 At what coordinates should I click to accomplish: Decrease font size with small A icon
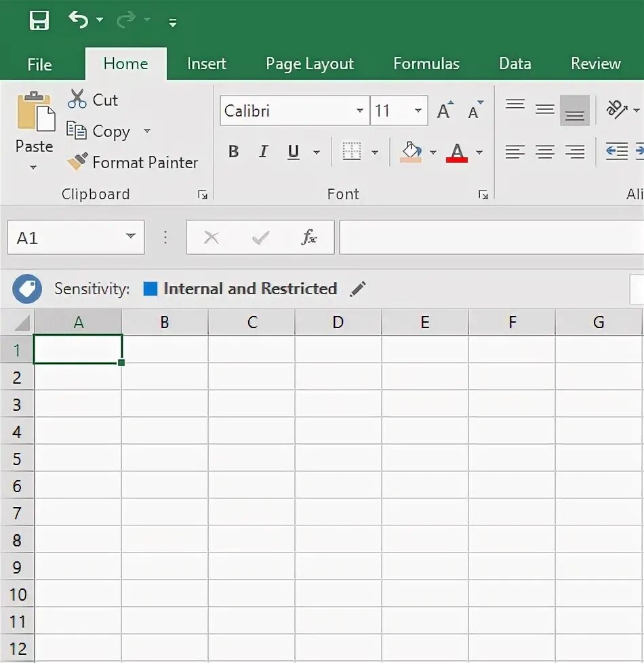tap(475, 110)
